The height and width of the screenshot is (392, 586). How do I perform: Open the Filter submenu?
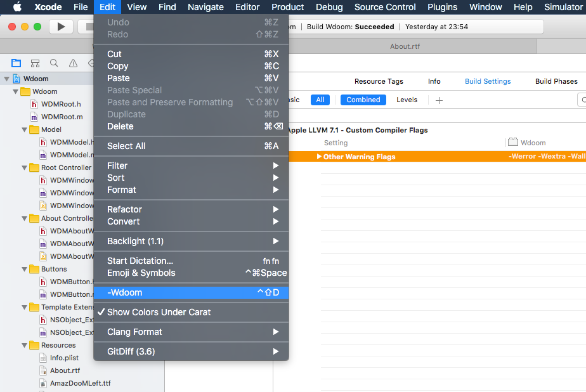coord(191,166)
